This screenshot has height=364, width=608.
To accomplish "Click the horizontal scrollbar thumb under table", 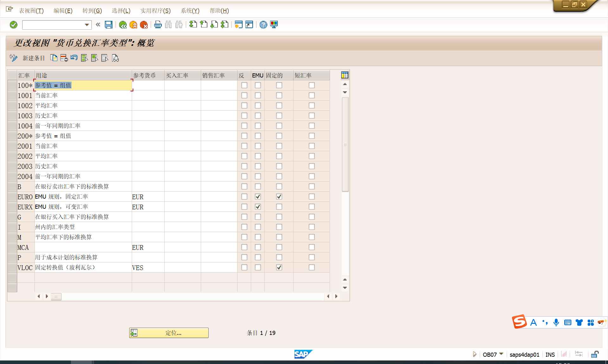I will tap(56, 296).
